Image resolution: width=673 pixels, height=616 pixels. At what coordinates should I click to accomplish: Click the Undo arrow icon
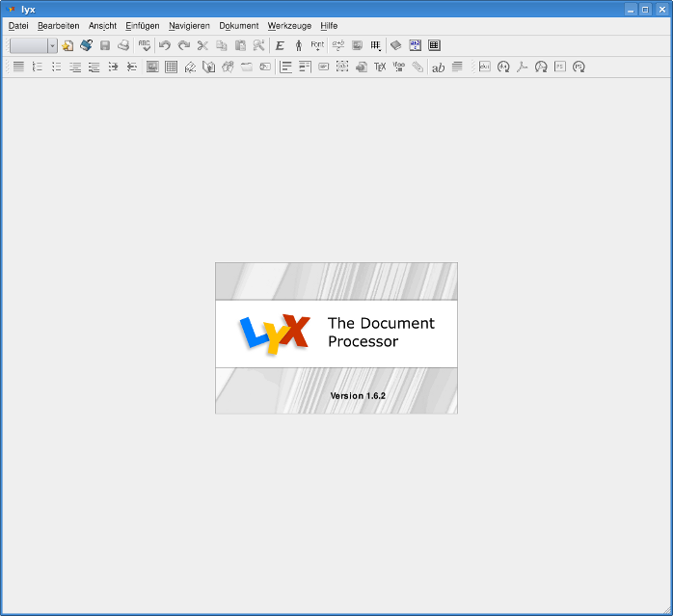[x=165, y=45]
